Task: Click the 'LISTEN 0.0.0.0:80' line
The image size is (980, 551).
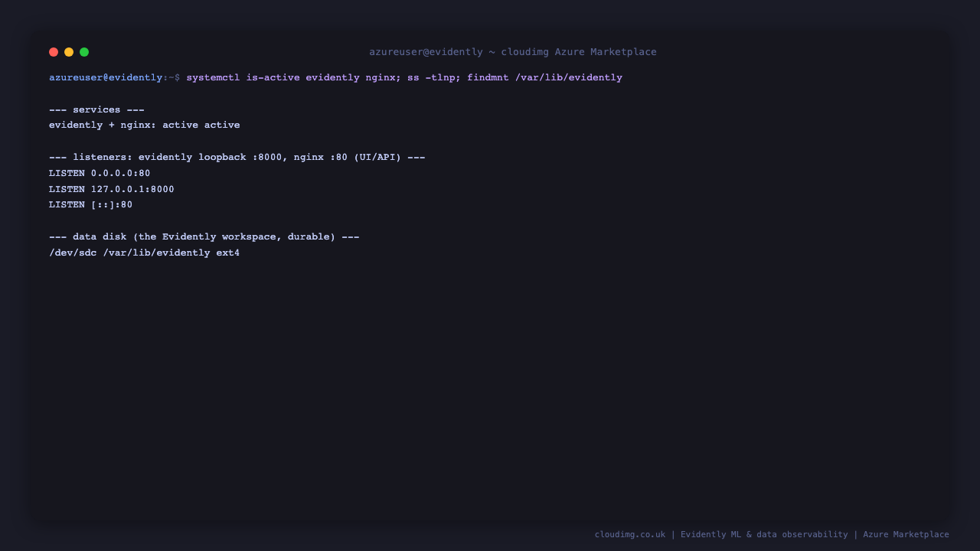Action: tap(100, 173)
